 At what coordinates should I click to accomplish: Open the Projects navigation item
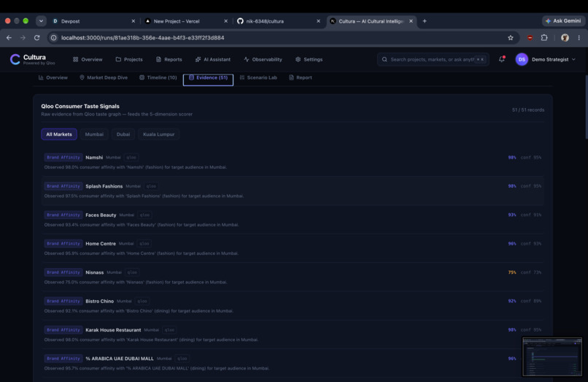129,59
